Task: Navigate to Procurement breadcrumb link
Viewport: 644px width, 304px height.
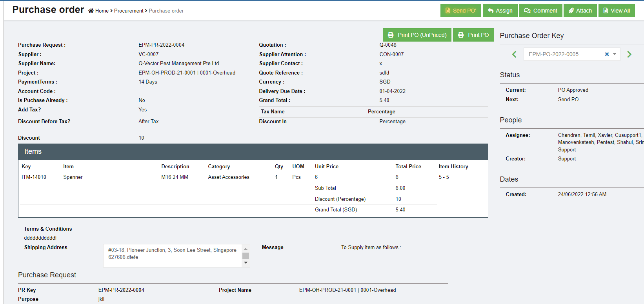Action: pos(129,11)
